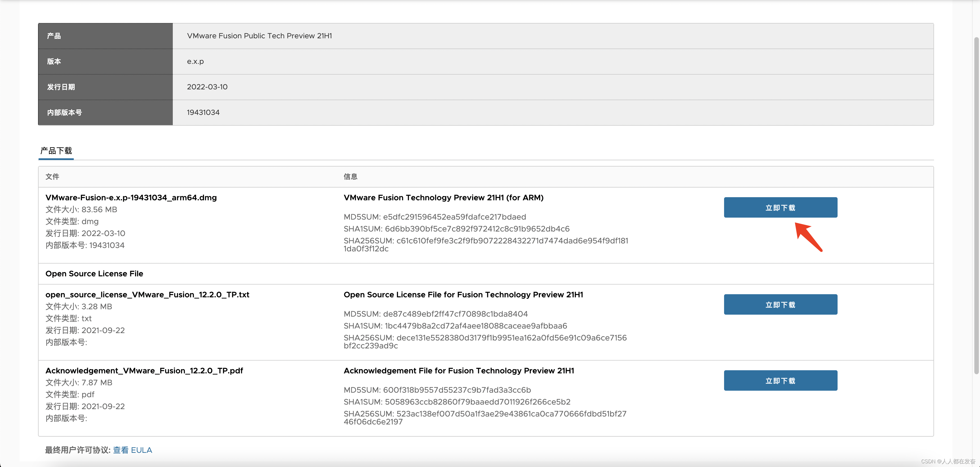Click the Acknowledgement_VMware_Fusion_12.2.0_TP.pdf file name

(144, 371)
